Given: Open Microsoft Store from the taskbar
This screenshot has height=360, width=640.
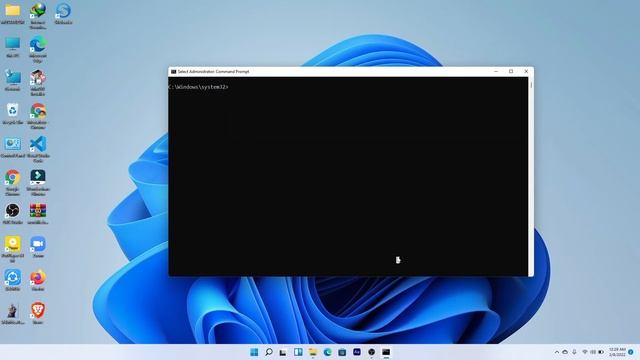Looking at the screenshot, I should click(342, 352).
